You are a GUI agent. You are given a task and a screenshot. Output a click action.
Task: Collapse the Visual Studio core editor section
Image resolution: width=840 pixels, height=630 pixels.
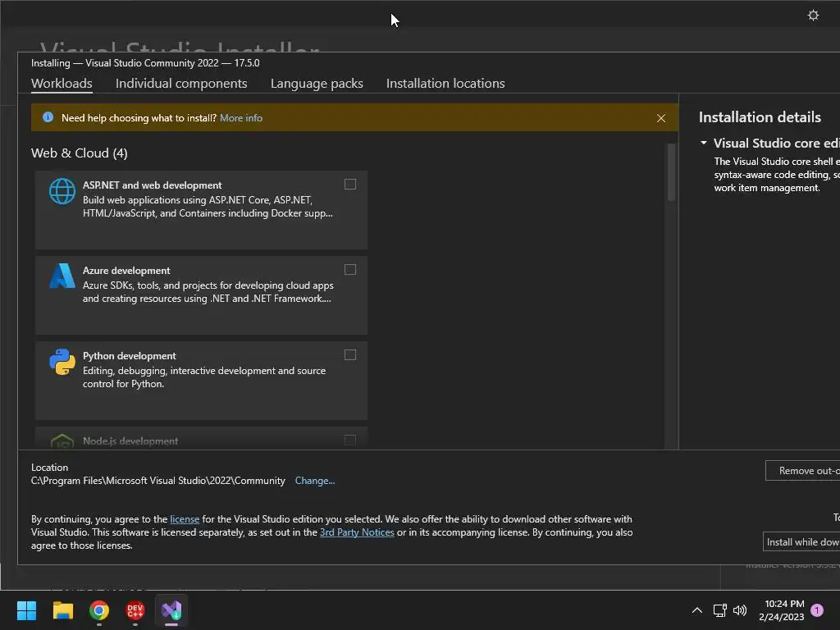(x=703, y=143)
